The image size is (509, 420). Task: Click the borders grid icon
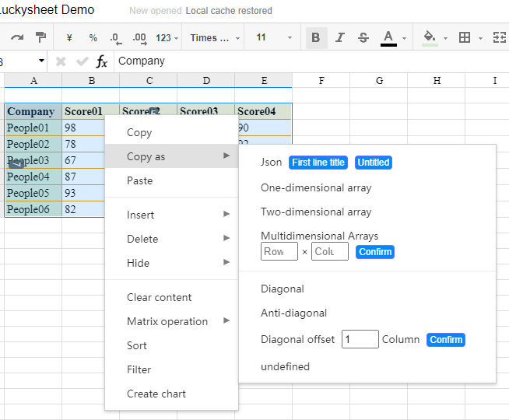465,37
